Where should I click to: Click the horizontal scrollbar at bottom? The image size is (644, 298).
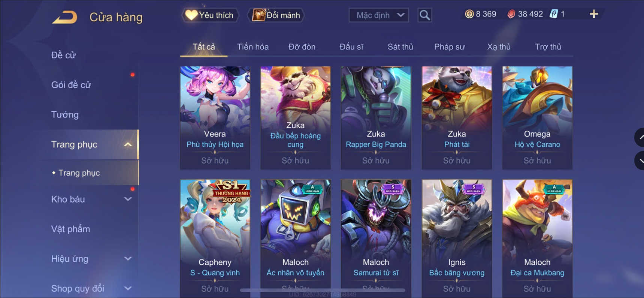(x=323, y=290)
